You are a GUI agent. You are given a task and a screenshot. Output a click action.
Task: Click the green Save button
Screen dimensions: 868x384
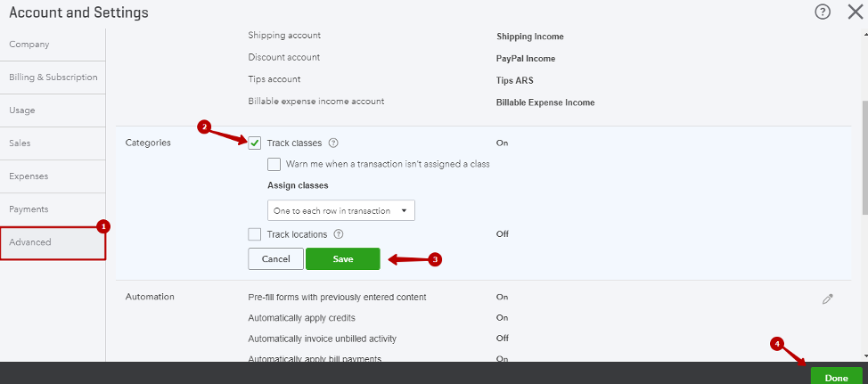click(x=343, y=259)
